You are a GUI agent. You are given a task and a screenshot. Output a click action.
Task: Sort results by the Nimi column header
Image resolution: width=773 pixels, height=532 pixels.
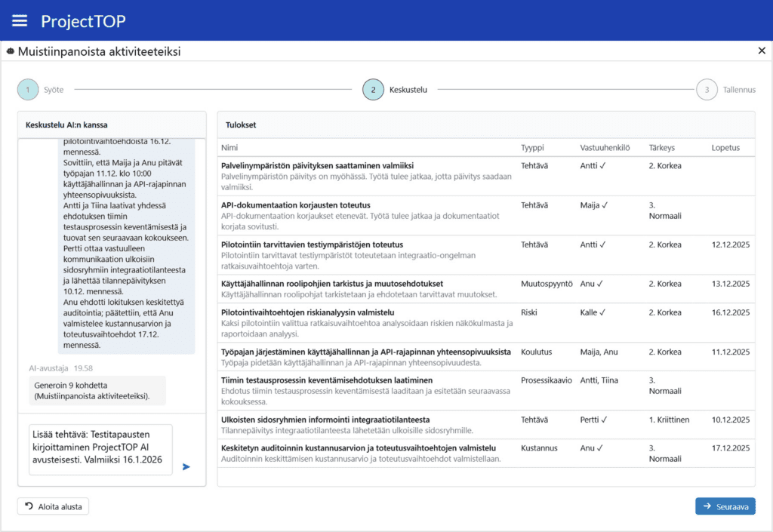[229, 148]
